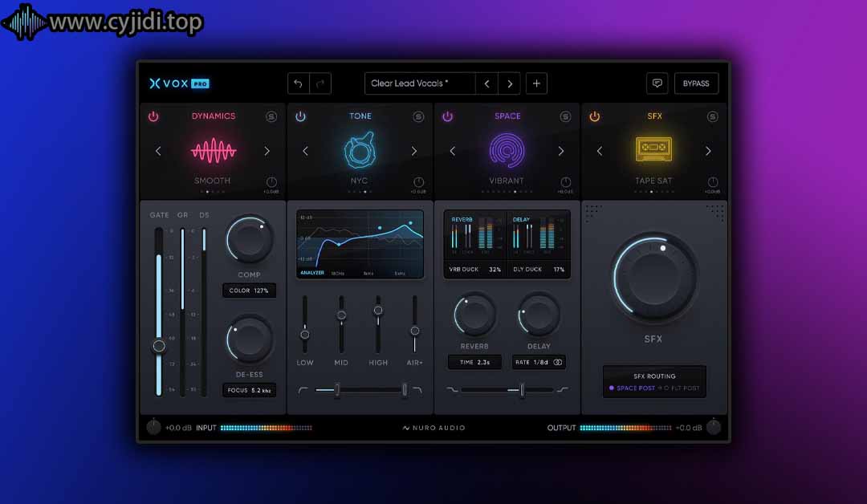Screen dimensions: 867x504
Task: Click the reverb TIME 2.3s field
Action: click(475, 363)
